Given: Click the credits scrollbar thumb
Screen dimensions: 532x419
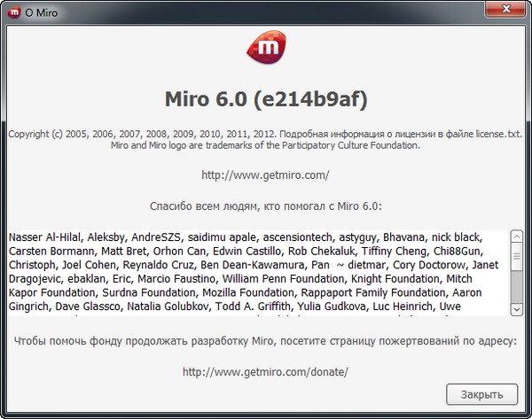Looking at the screenshot, I should point(517,259).
